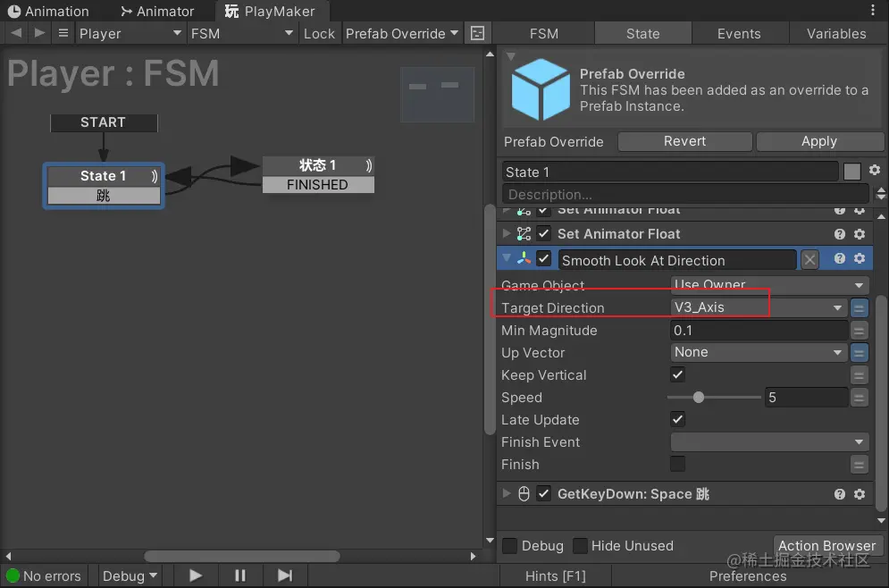The width and height of the screenshot is (889, 588).
Task: Disable the GetKeyDown Space action checkbox
Action: click(x=543, y=493)
